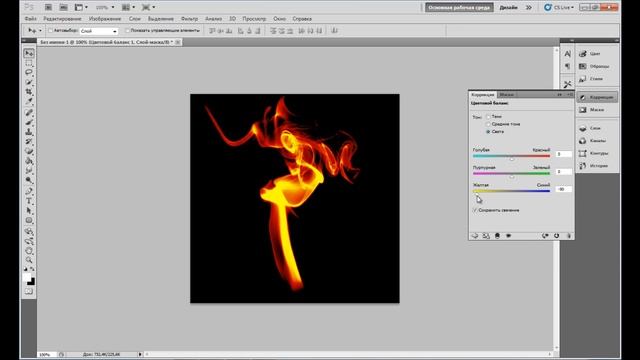Select the Clone Stamp tool
This screenshot has width=640, height=360.
29,132
